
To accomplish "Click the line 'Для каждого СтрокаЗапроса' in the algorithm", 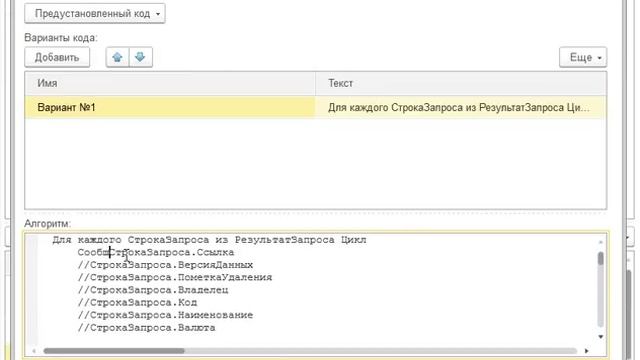I will 209,240.
